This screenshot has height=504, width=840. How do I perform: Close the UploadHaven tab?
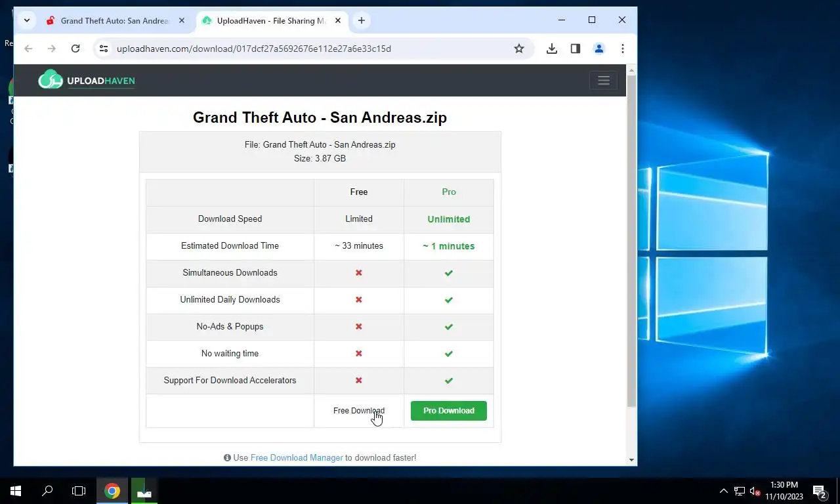[338, 20]
